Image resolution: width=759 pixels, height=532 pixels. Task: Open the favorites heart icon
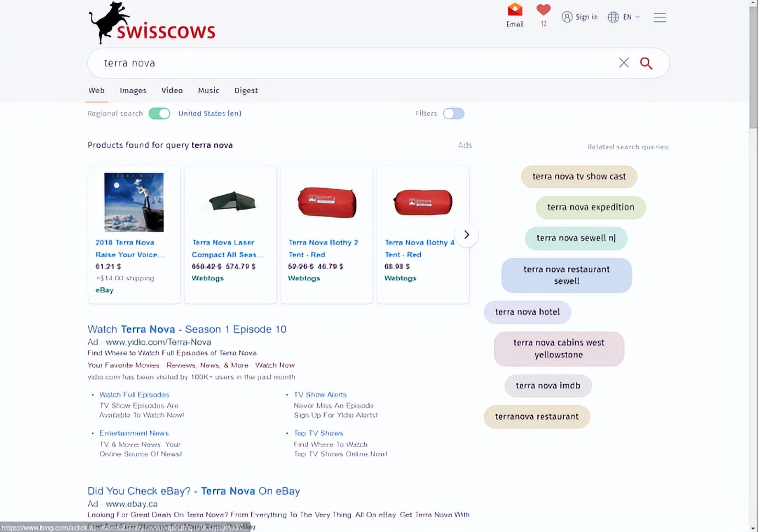543,10
